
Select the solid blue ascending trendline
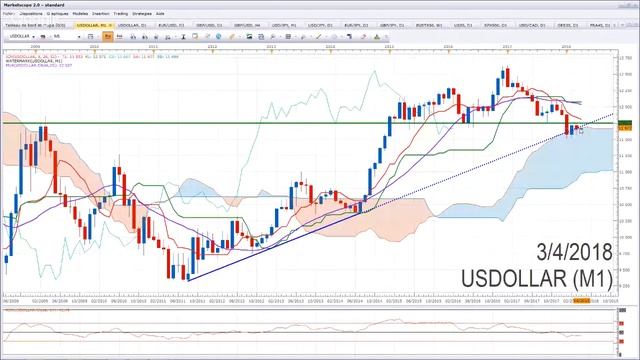click(x=275, y=246)
